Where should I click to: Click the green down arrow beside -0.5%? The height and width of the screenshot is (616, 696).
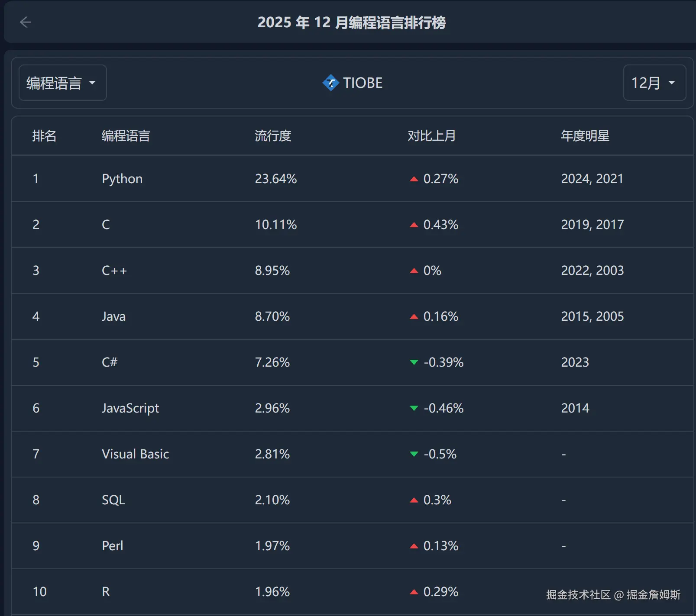(414, 454)
